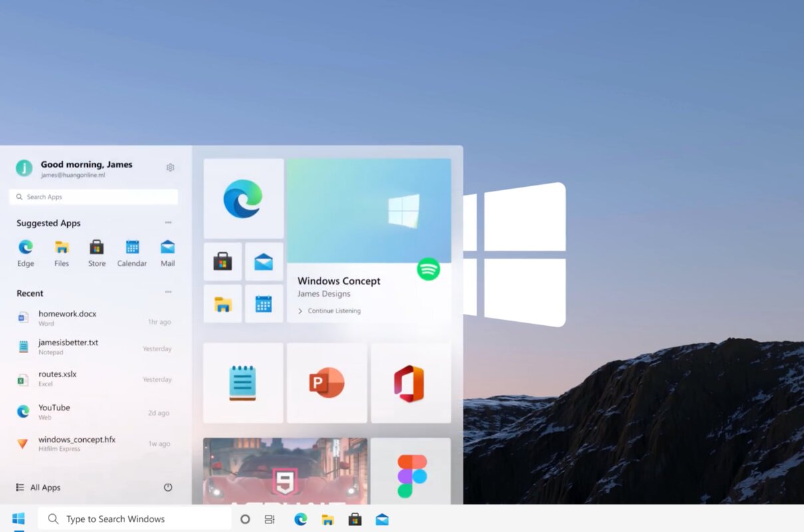Open the small Microsoft Store tile
The height and width of the screenshot is (532, 804).
[223, 261]
